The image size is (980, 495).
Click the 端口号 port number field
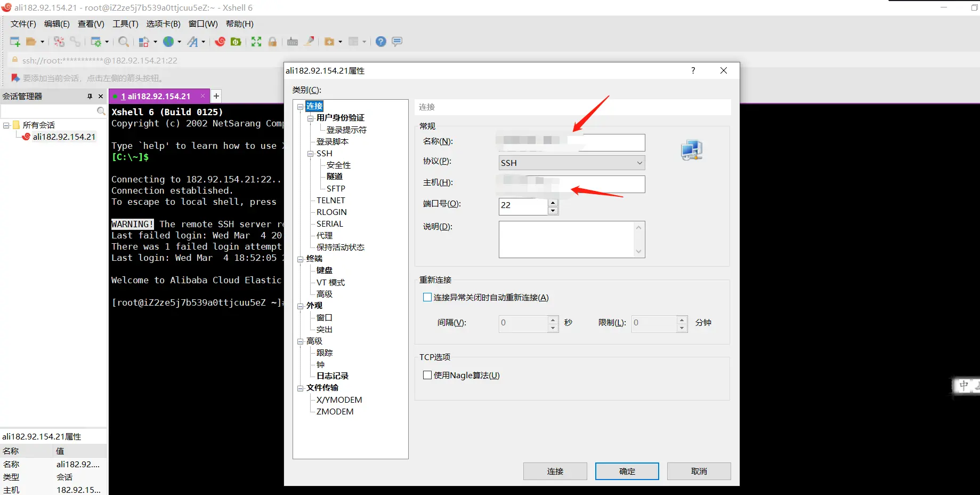pos(523,205)
